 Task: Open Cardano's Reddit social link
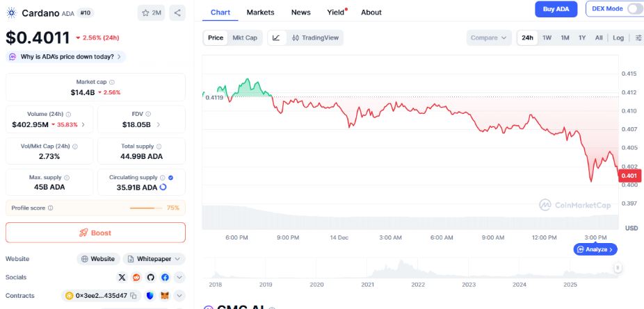[x=136, y=277]
